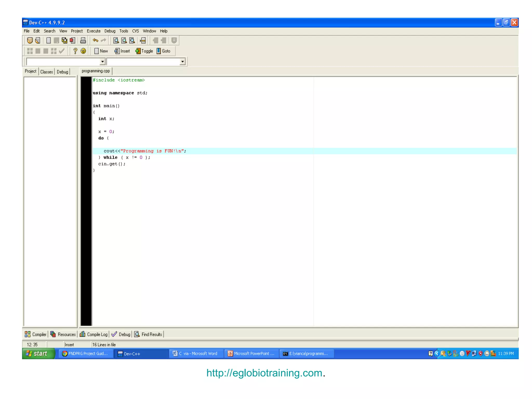Open the left class combo dropdown
The width and height of the screenshot is (532, 399).
[x=102, y=62]
